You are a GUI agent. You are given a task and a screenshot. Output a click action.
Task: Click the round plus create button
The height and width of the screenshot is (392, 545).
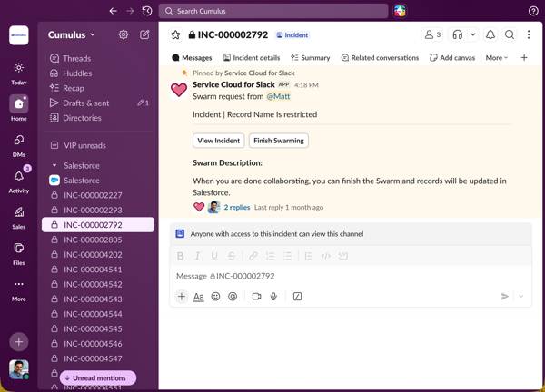pyautogui.click(x=19, y=342)
